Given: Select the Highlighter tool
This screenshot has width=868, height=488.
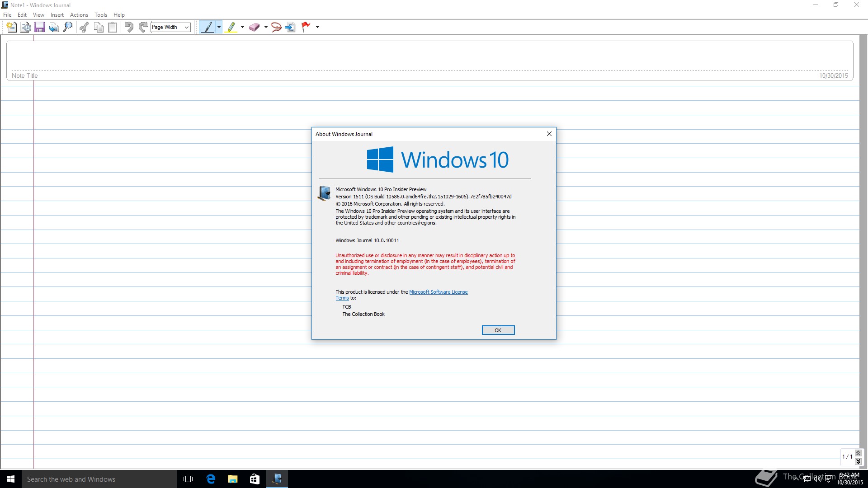Looking at the screenshot, I should tap(231, 27).
